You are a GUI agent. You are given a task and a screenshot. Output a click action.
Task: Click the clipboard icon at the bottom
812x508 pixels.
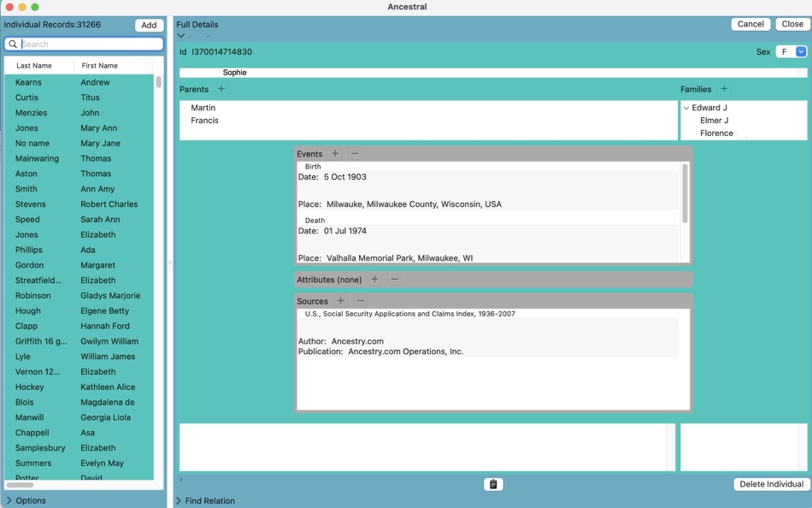pos(493,484)
